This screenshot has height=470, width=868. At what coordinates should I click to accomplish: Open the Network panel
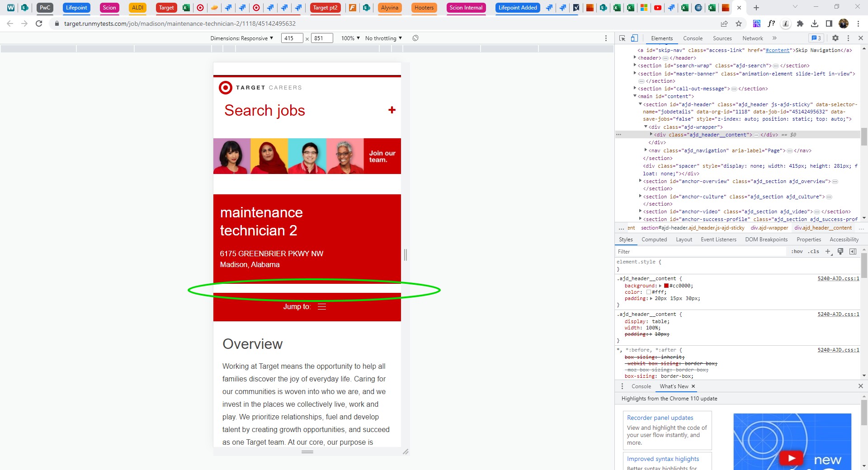click(752, 38)
